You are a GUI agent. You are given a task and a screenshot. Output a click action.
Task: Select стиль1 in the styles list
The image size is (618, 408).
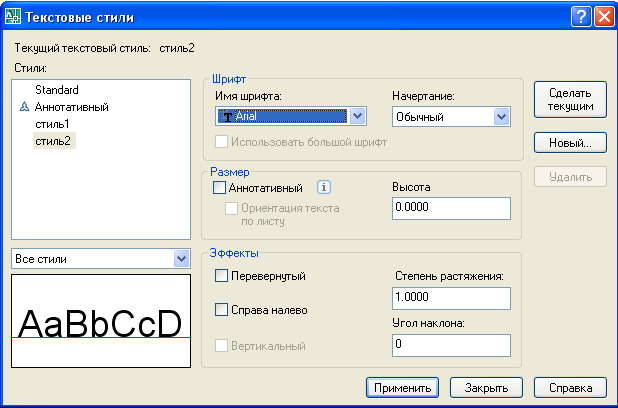(52, 124)
